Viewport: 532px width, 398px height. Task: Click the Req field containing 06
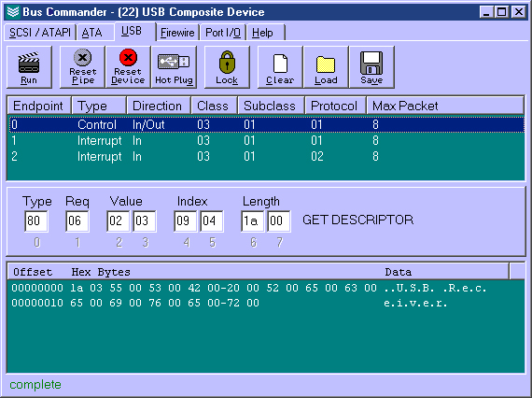(77, 221)
